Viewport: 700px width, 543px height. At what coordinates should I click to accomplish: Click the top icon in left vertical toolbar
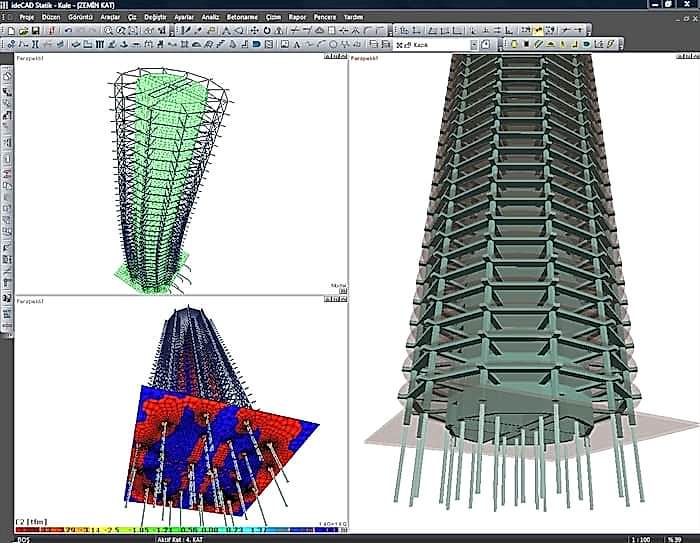click(7, 77)
